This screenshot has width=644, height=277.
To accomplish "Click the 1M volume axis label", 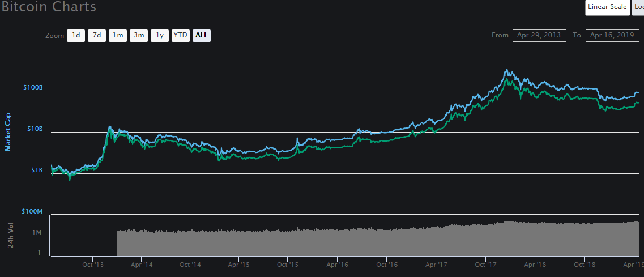I will click(x=37, y=233).
